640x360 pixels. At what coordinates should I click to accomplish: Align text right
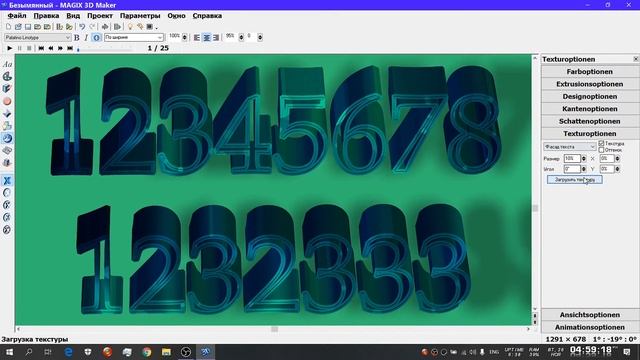coord(216,38)
